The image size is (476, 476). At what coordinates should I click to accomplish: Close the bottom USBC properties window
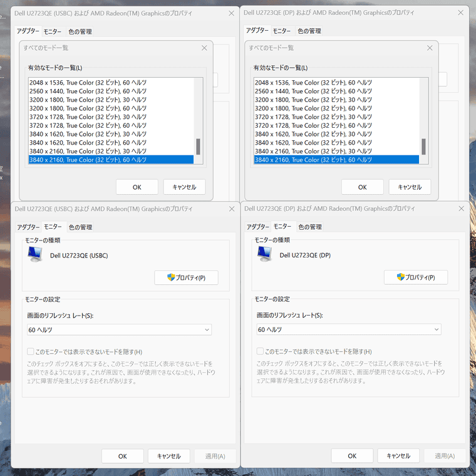click(232, 209)
